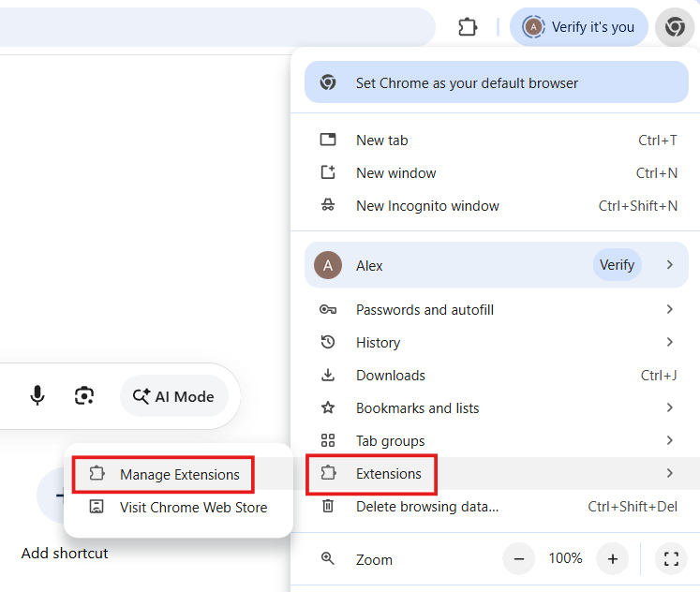Image resolution: width=700 pixels, height=592 pixels.
Task: Open a New window from menu
Action: click(496, 173)
